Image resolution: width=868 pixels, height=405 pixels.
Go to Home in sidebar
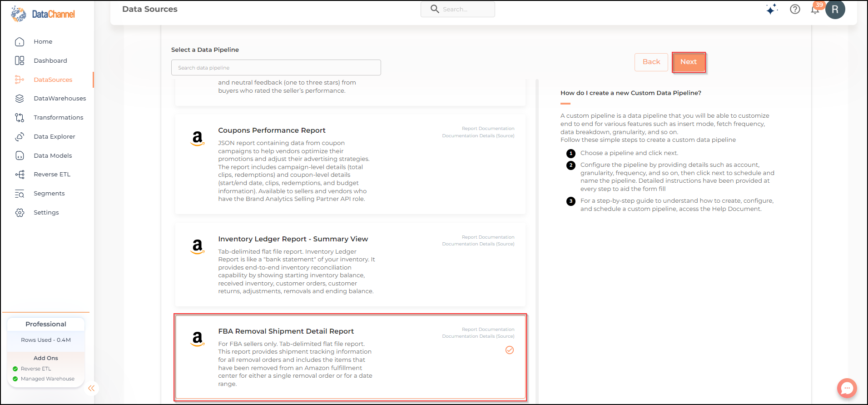point(43,42)
